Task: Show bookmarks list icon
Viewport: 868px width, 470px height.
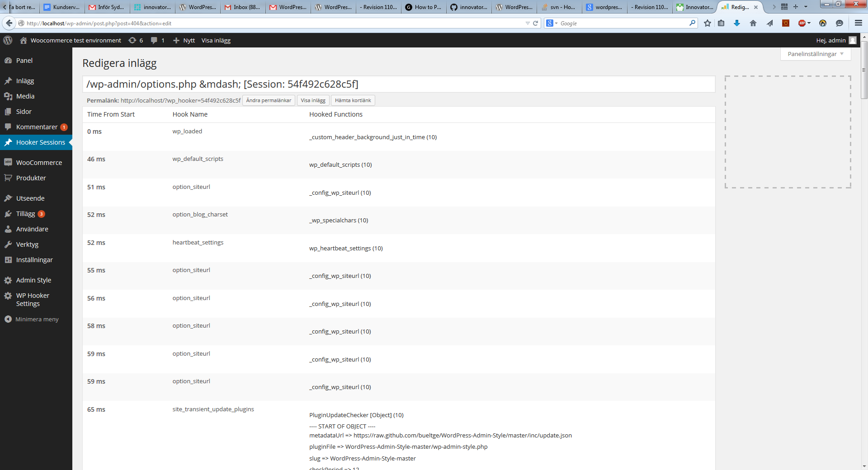Action: (722, 23)
